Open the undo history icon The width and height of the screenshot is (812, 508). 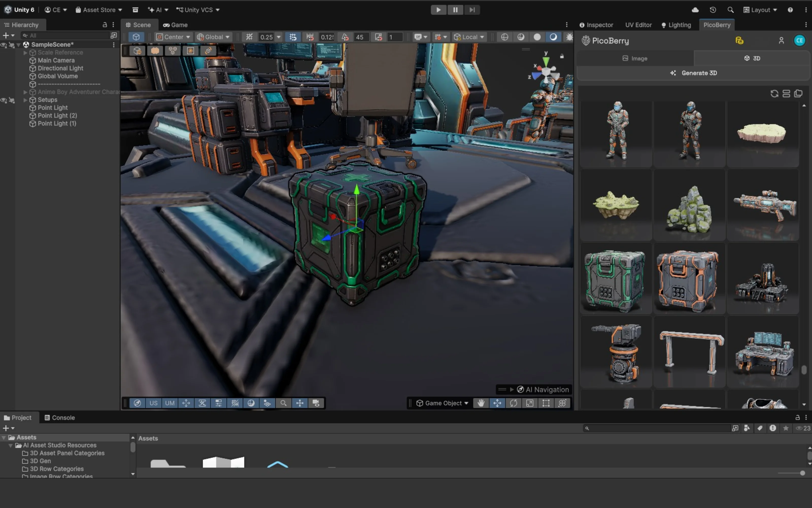tap(713, 10)
